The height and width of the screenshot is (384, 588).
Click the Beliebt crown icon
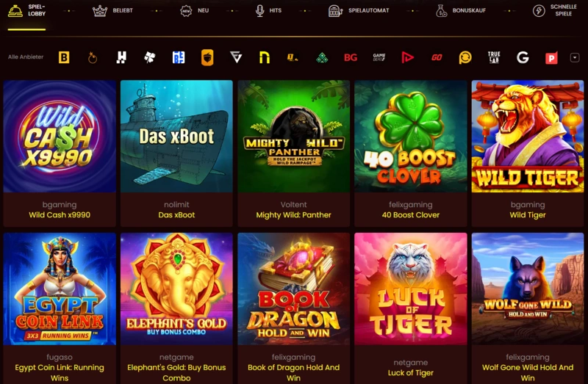point(100,11)
